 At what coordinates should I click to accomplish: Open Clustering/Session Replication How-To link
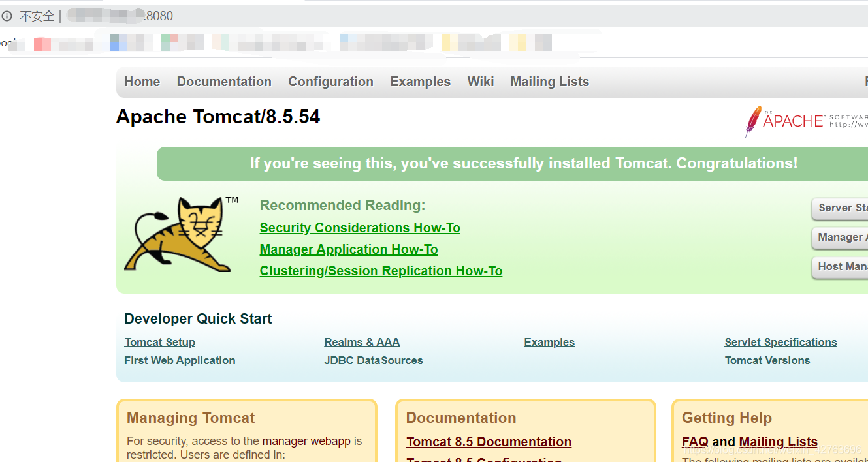pos(381,271)
